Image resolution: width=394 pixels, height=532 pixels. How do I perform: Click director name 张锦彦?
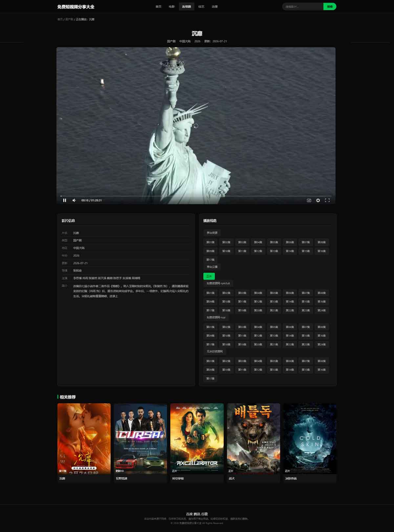point(77,271)
